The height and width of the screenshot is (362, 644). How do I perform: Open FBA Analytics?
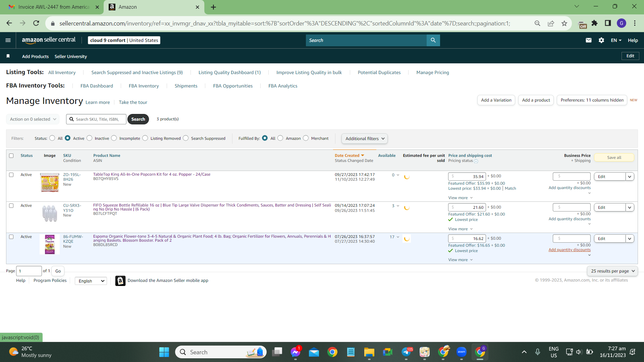point(283,86)
